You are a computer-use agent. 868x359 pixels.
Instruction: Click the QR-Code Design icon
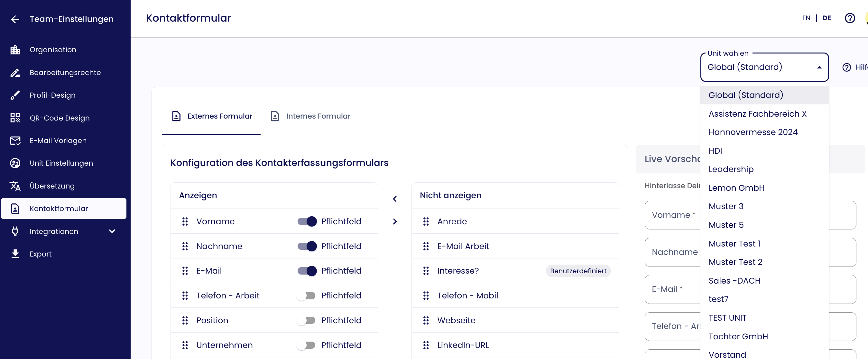(15, 118)
